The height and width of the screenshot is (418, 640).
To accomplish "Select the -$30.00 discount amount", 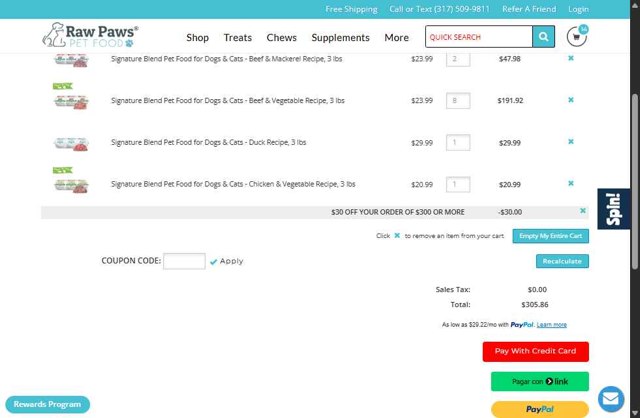I will point(510,212).
